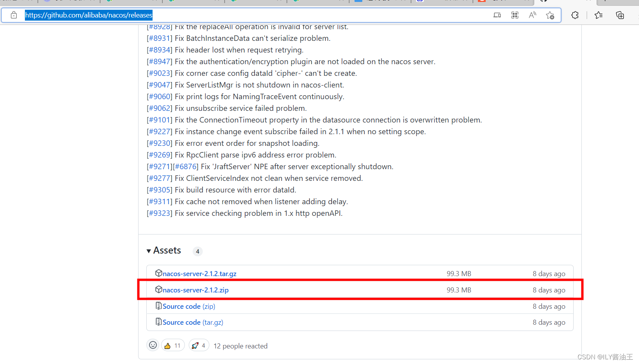Select the URL in the address bar
639x364 pixels.
89,15
